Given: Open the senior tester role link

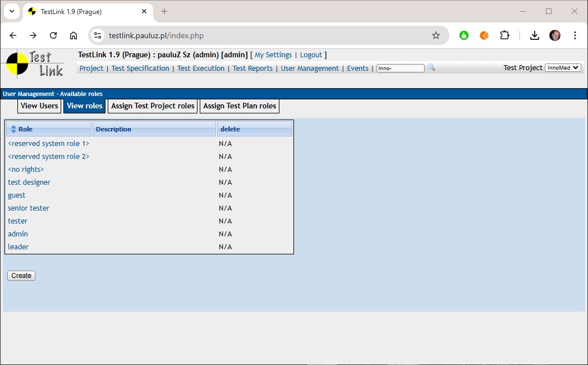Looking at the screenshot, I should coord(29,208).
